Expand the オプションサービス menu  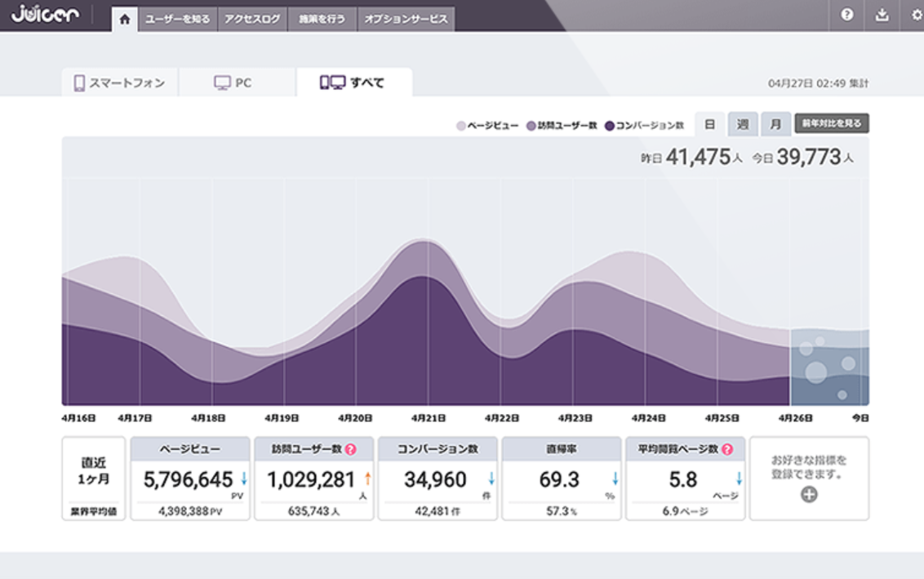point(406,20)
